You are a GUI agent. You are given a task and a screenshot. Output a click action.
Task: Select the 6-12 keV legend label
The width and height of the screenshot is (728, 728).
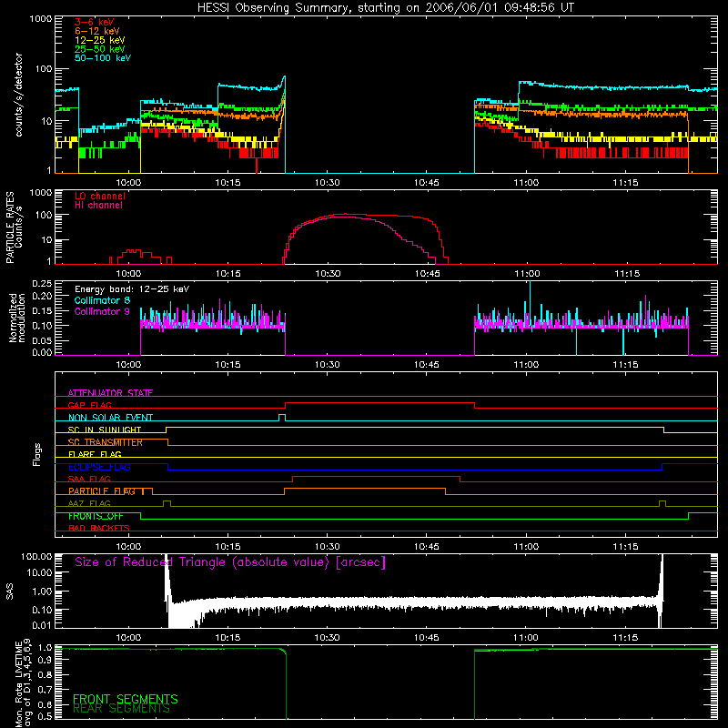(x=97, y=31)
